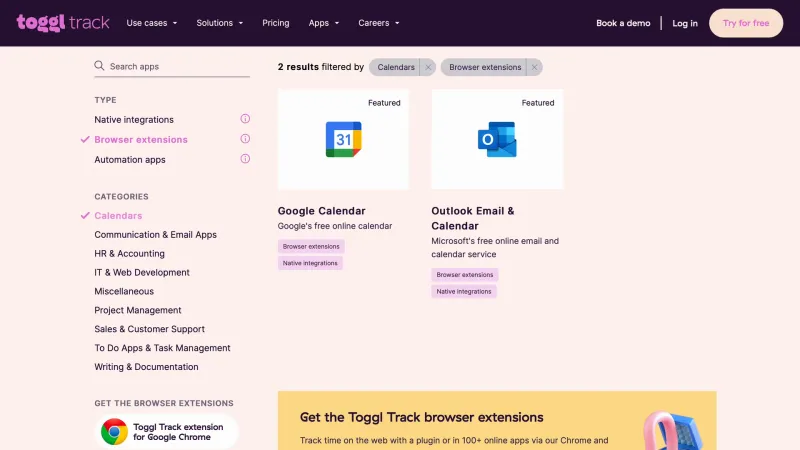The height and width of the screenshot is (450, 800).
Task: Uncheck the Browser extensions type filter
Action: 141,139
